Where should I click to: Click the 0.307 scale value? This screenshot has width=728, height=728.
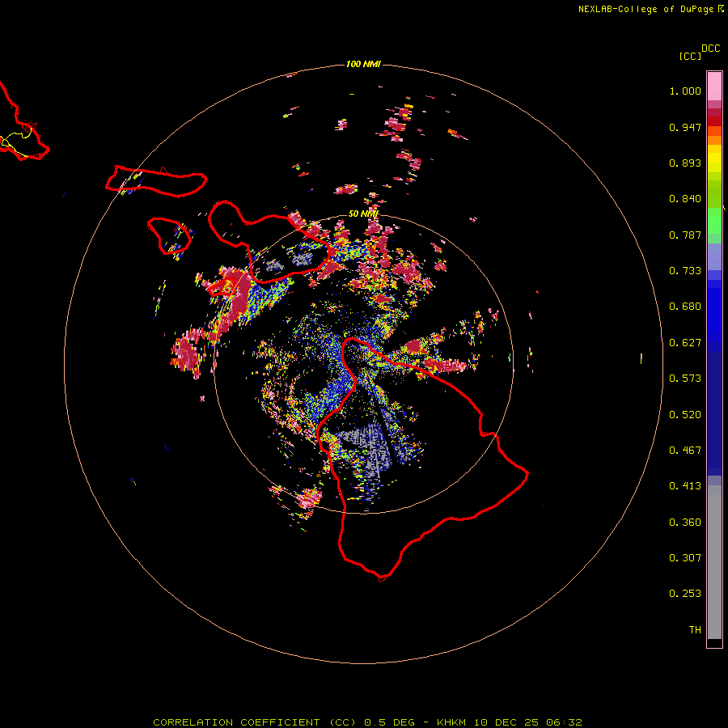pos(685,558)
